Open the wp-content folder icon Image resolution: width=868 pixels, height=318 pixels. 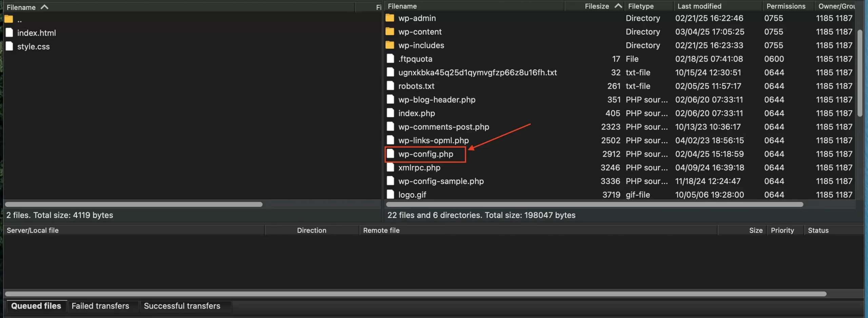[x=391, y=32]
